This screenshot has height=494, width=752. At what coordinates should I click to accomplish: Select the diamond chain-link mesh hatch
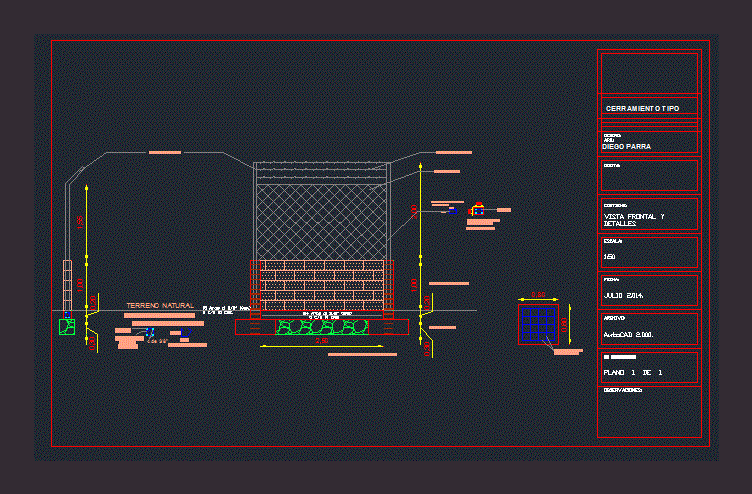click(x=320, y=222)
